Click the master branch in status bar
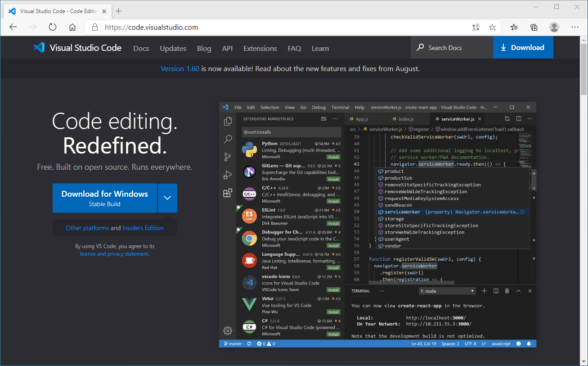The image size is (588, 366). pyautogui.click(x=232, y=343)
